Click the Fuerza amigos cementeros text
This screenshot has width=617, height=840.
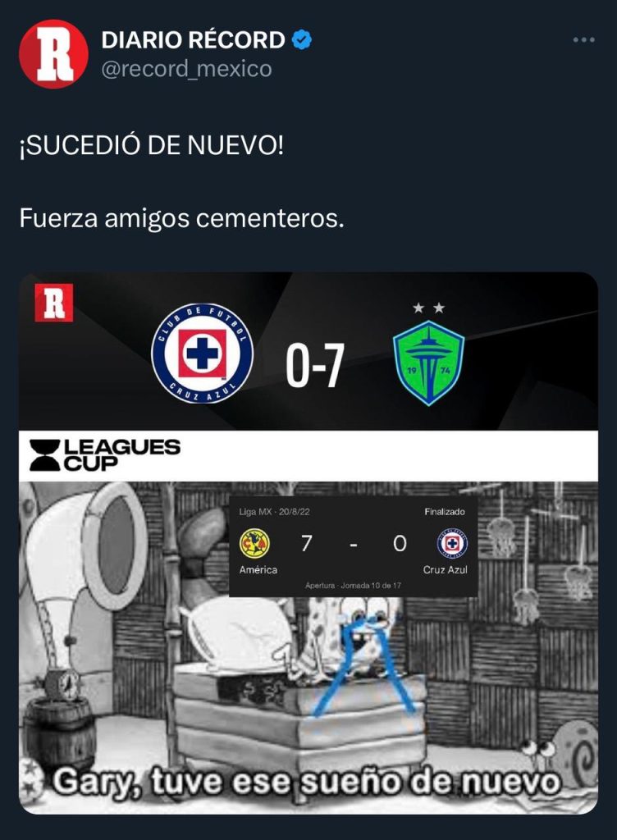tap(181, 218)
